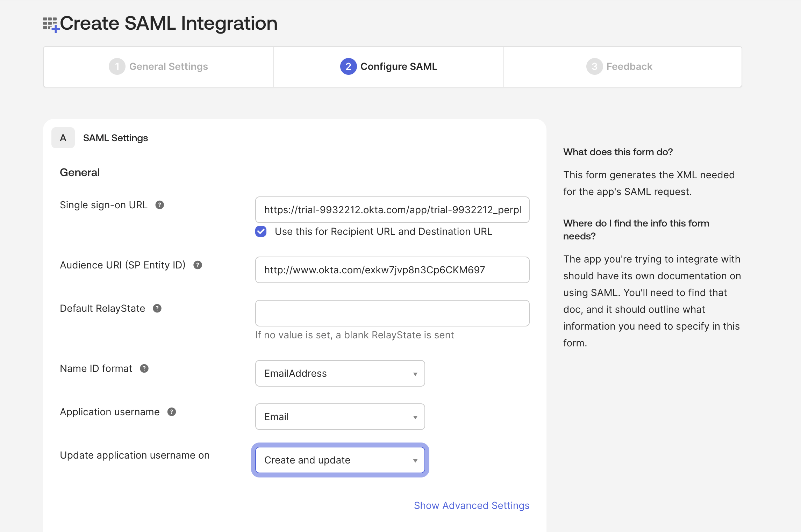Click the app grid icon by page title
The height and width of the screenshot is (532, 801).
pyautogui.click(x=51, y=24)
